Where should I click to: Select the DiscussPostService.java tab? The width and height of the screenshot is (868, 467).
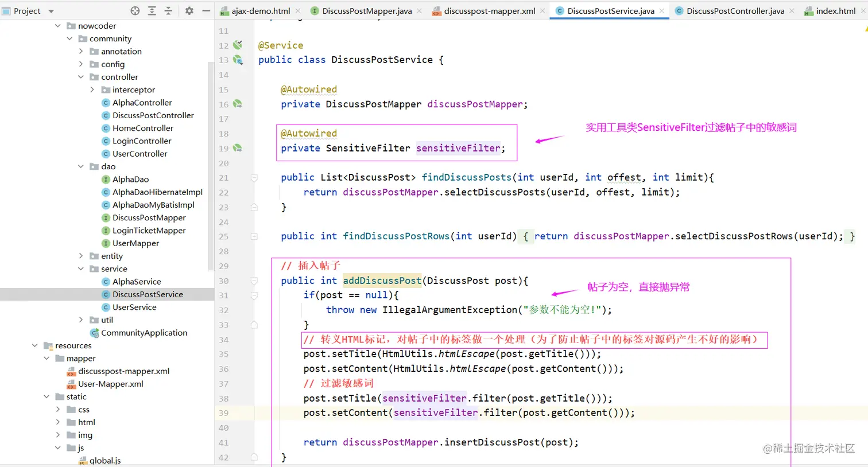point(611,11)
